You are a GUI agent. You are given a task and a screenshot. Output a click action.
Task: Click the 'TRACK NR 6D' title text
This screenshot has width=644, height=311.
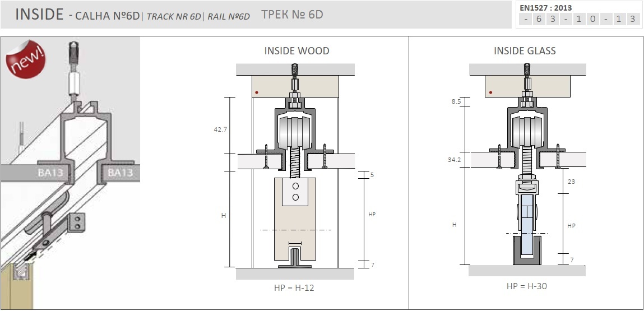click(x=174, y=16)
